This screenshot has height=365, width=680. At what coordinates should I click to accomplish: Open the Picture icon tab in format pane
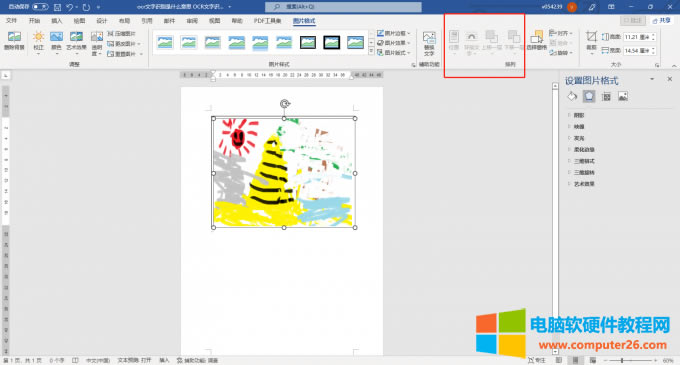pyautogui.click(x=623, y=96)
